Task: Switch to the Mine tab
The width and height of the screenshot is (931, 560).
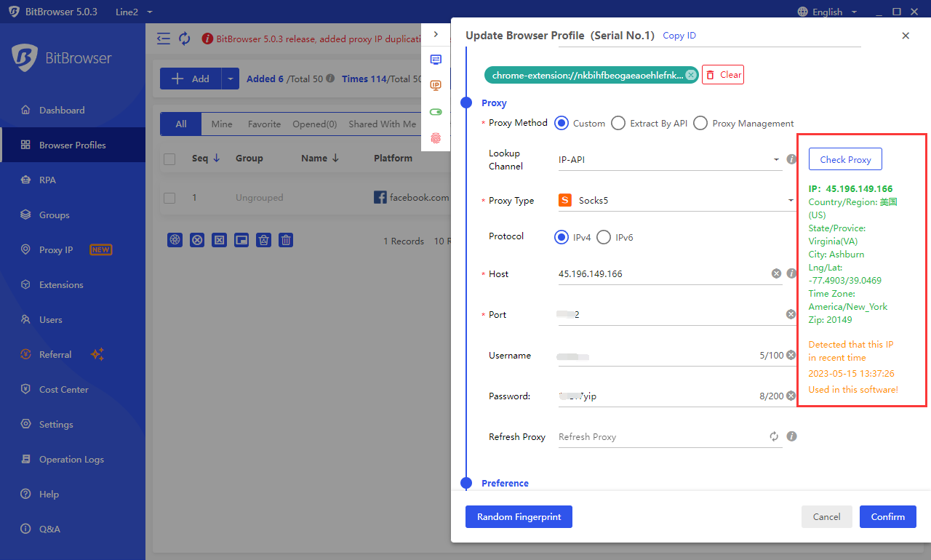Action: coord(222,124)
